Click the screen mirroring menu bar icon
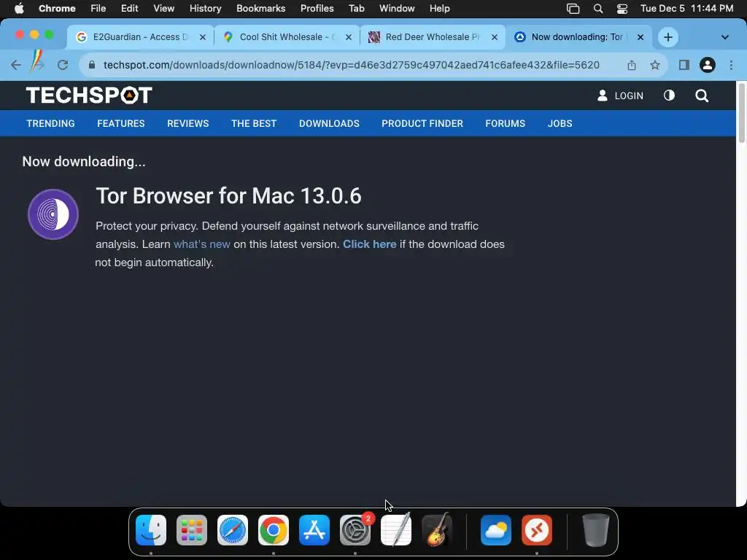Screen dimensions: 747x560 (573, 9)
